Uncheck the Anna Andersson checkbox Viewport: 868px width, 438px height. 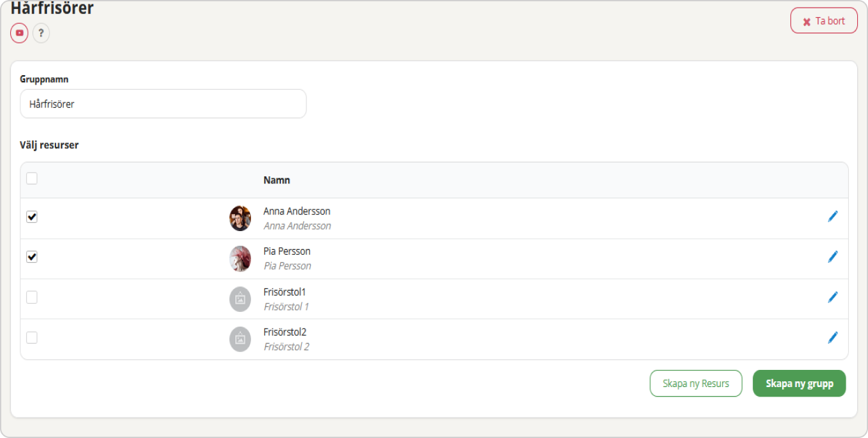(x=32, y=217)
